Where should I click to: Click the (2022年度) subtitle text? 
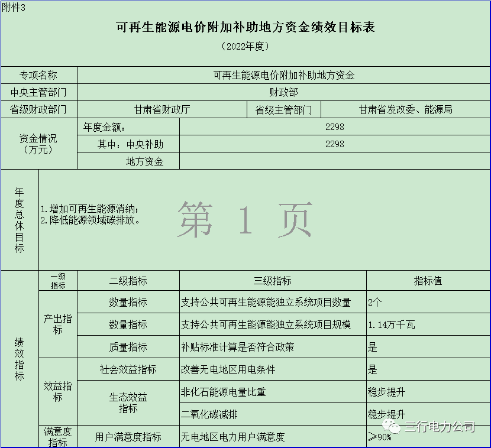coord(245,46)
